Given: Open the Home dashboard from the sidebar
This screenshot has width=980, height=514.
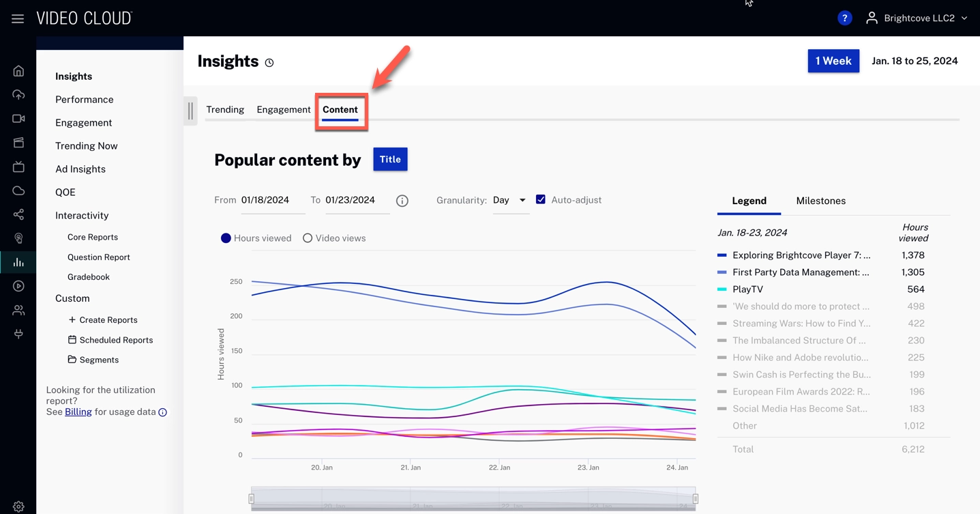Looking at the screenshot, I should pos(18,70).
